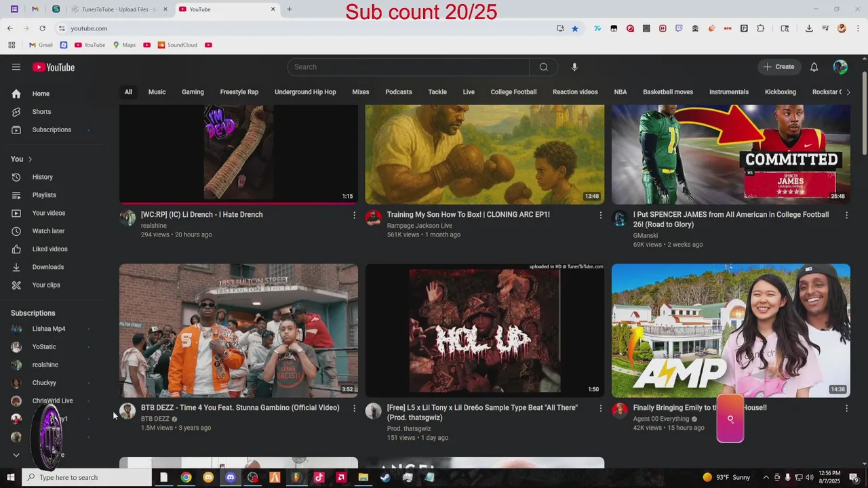Open TikTok from the taskbar
868x488 pixels.
pos(319,477)
